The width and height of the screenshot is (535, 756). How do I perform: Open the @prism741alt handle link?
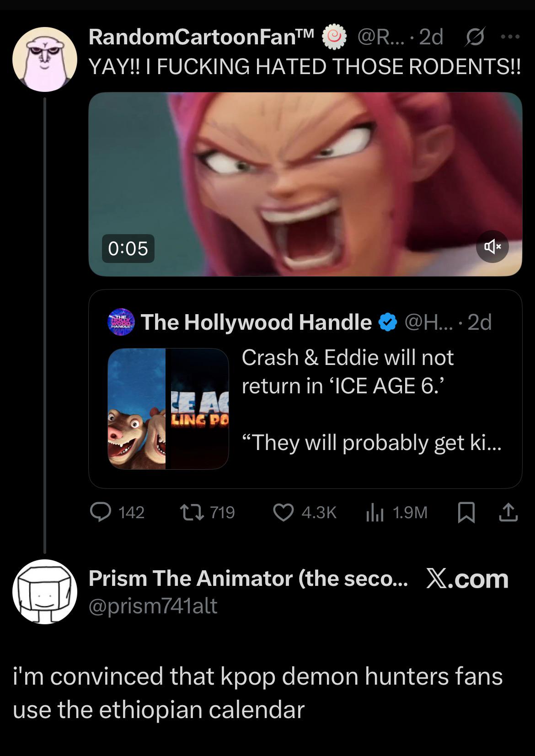(153, 606)
